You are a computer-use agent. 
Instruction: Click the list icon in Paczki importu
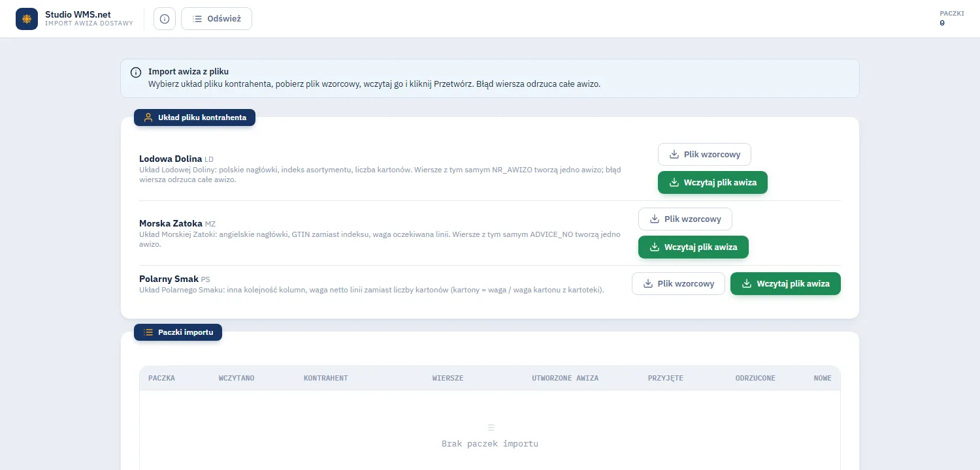pos(148,332)
